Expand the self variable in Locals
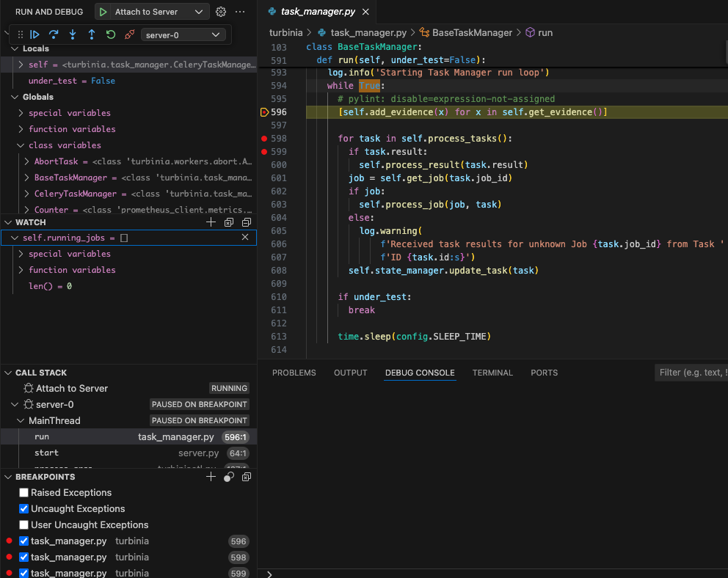Screen dimensions: 728x578 tap(21, 65)
